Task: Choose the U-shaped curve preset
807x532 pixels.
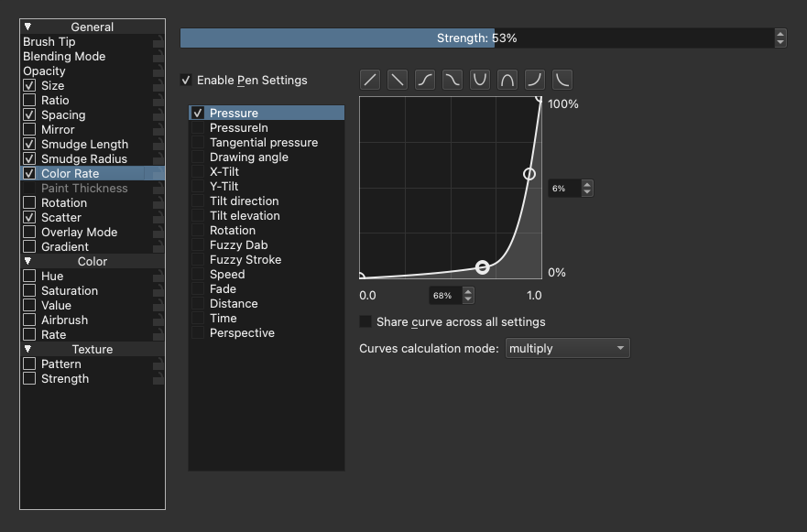Action: [x=480, y=80]
